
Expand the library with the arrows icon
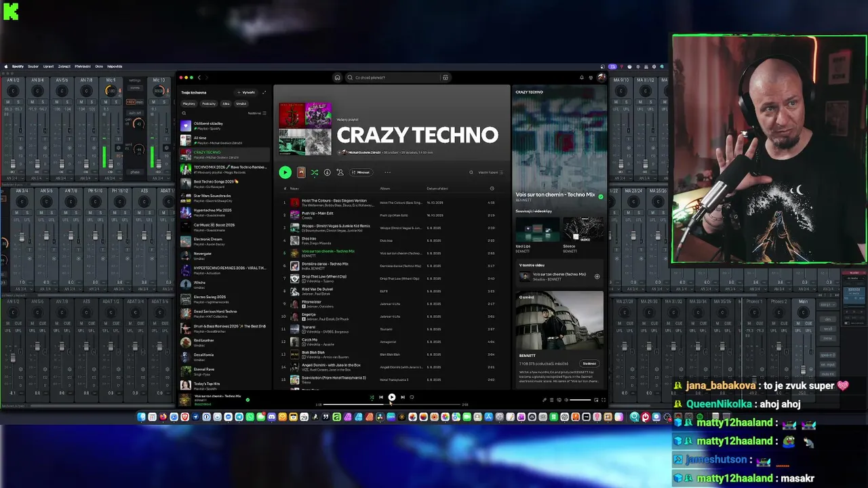(264, 92)
